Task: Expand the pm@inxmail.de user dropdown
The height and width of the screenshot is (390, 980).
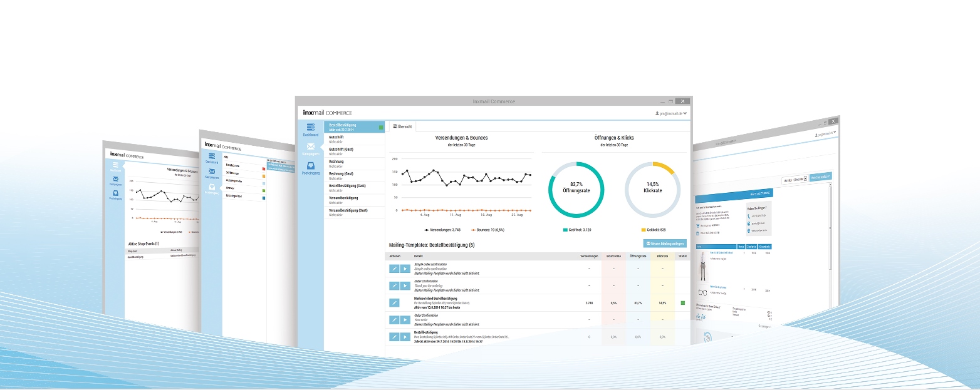Action: (670, 113)
